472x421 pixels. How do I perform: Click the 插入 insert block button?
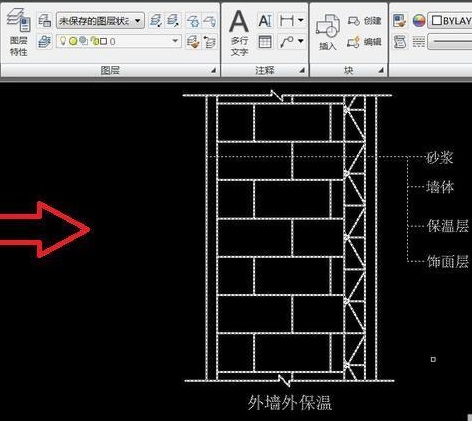click(x=328, y=32)
